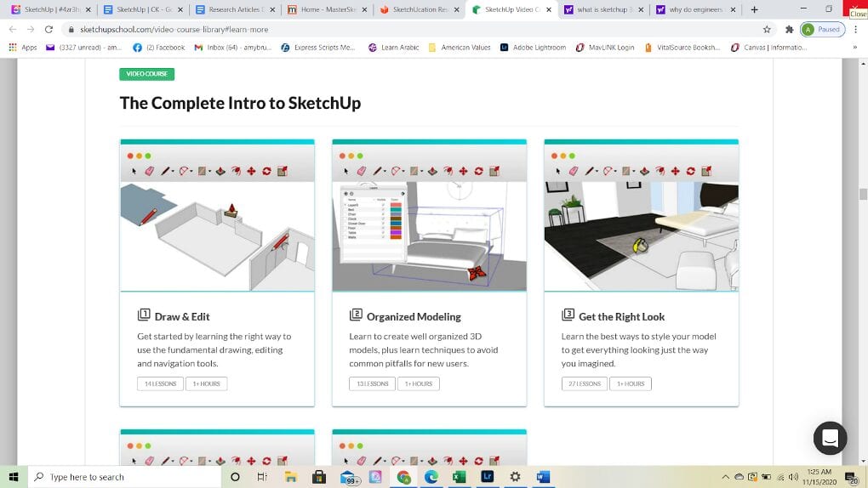Show hidden system tray icons

(725, 477)
